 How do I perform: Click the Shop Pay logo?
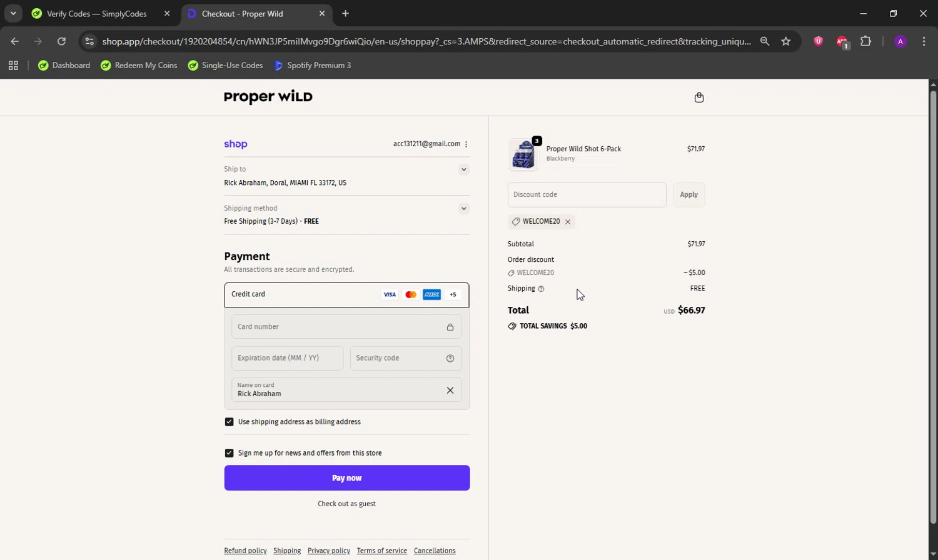click(236, 144)
